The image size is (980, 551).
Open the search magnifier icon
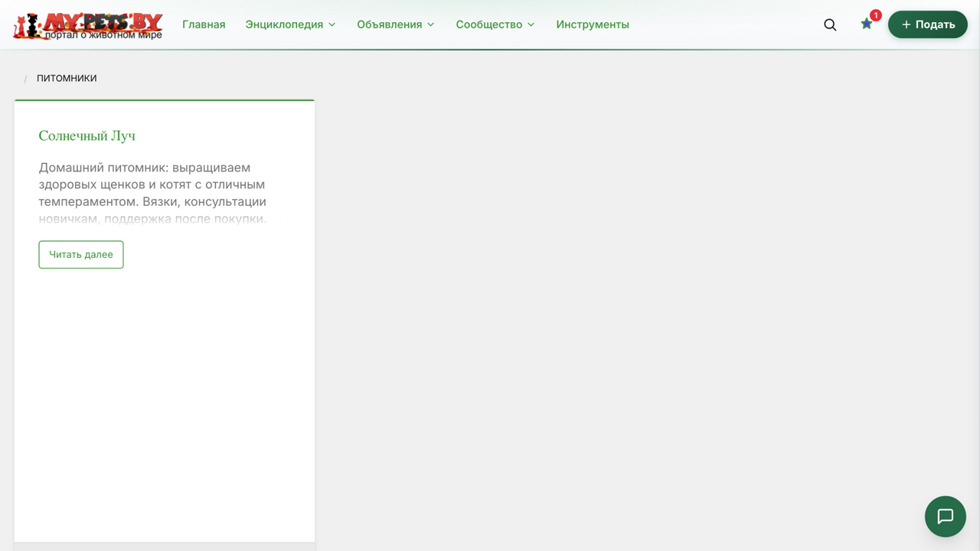coord(830,24)
